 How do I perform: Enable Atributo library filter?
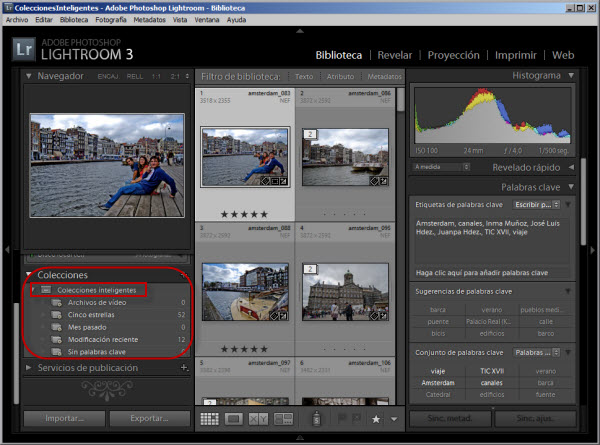(340, 77)
